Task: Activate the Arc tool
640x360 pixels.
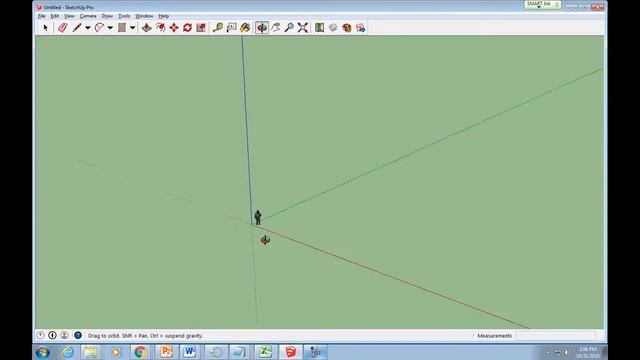Action: pyautogui.click(x=99, y=27)
